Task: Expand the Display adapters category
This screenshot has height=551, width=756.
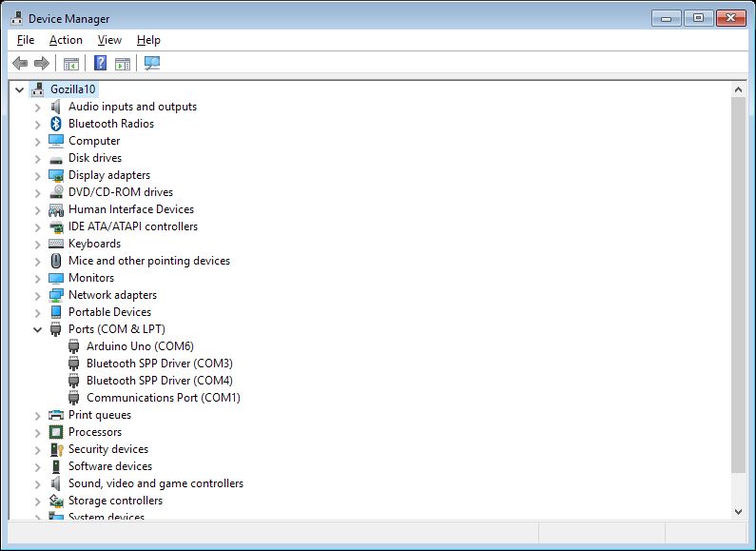Action: tap(38, 175)
